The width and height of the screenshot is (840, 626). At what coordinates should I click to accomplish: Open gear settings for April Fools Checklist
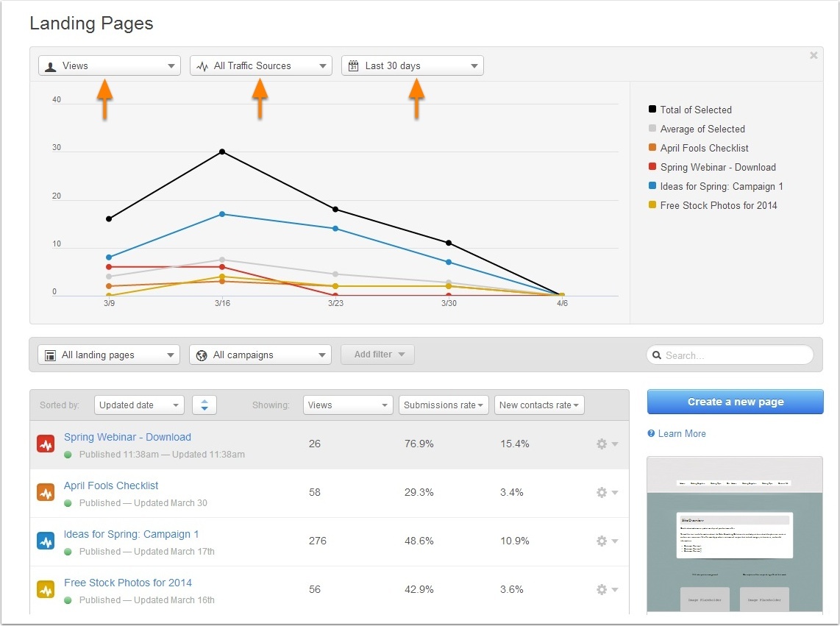(x=606, y=493)
